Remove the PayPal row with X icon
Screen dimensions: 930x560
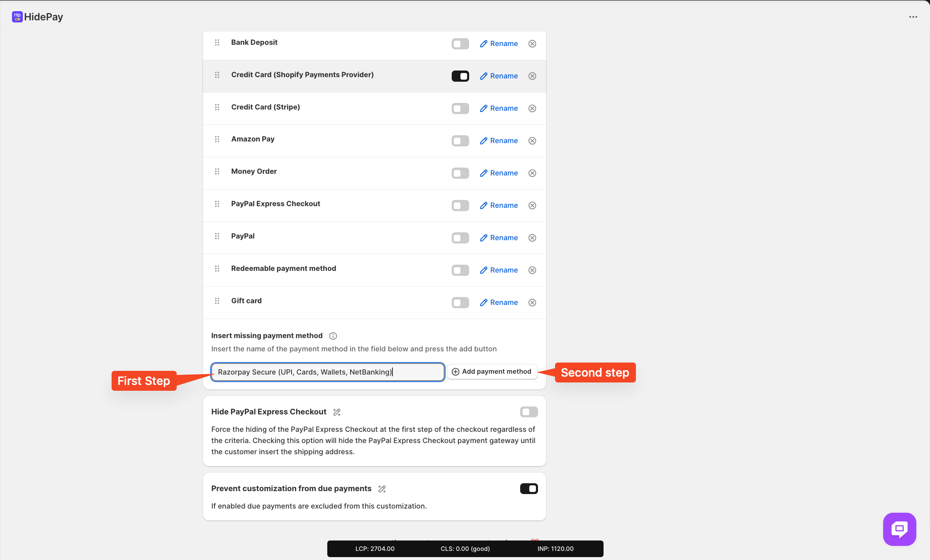(532, 238)
